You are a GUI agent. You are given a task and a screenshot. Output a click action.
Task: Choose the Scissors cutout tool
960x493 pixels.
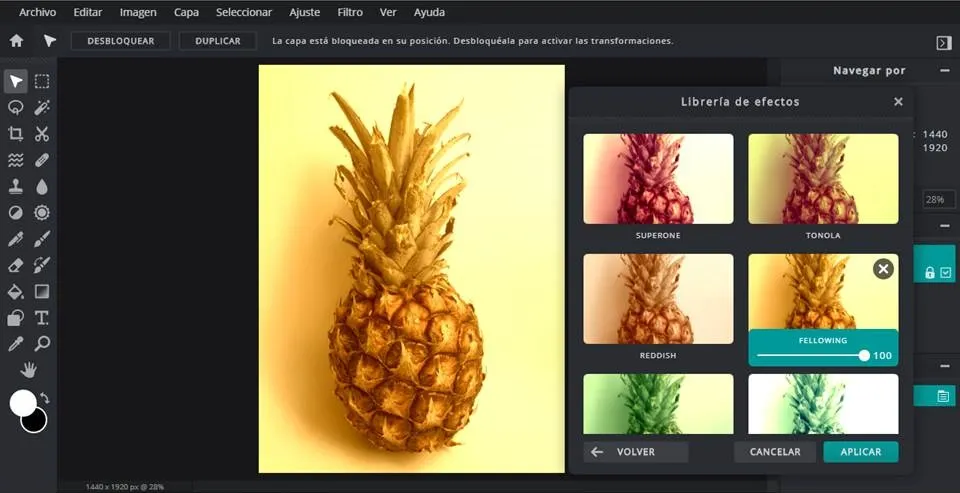[42, 134]
